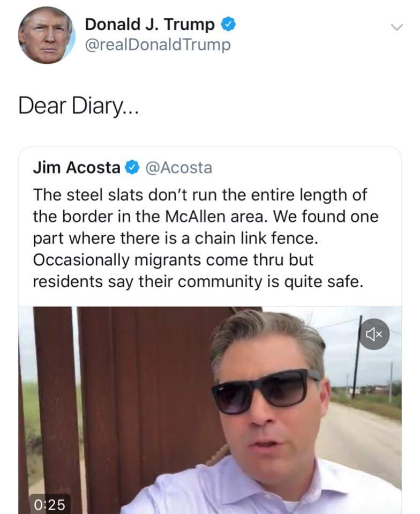The image size is (420, 514).
Task: Click the Donald J. Trump display name
Action: tap(150, 24)
